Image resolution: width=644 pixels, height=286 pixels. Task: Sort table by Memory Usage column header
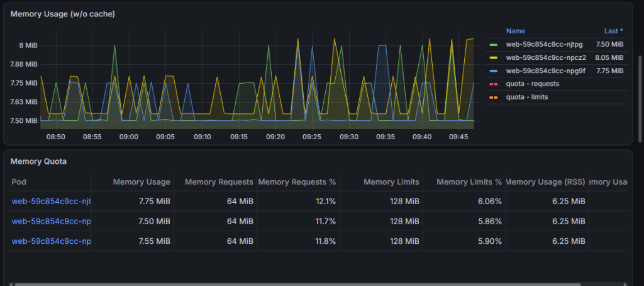pos(142,182)
